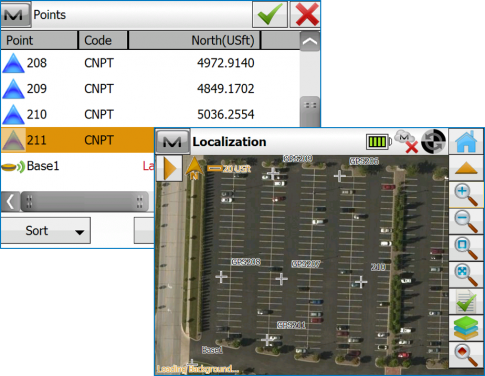485x376 pixels.
Task: Click the cloud disconnected status icon
Action: 406,142
